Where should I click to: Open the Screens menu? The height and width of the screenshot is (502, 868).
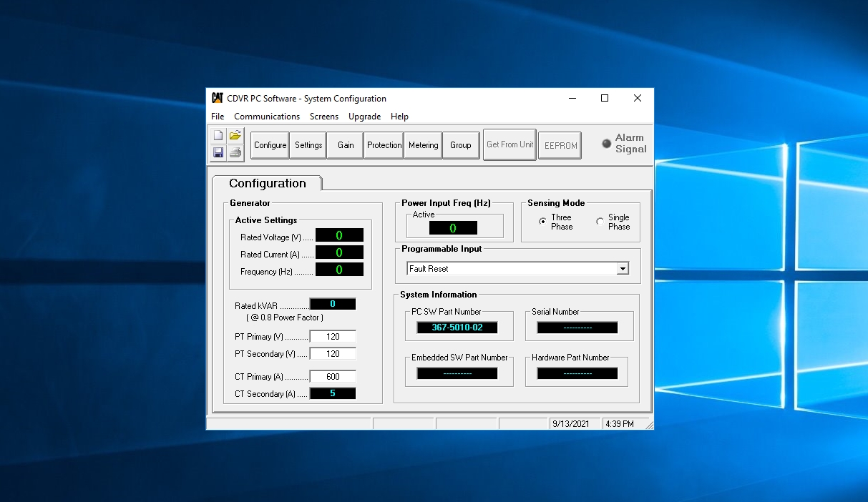coord(324,116)
